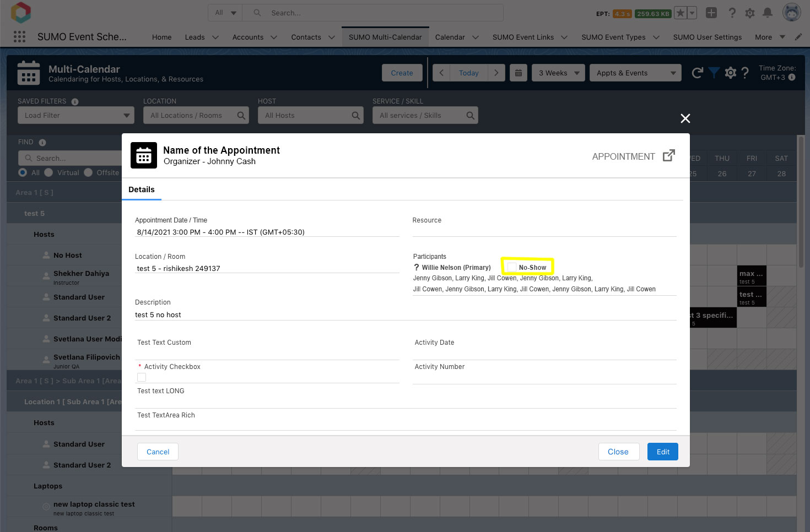
Task: Click the global Search field
Action: [x=380, y=13]
